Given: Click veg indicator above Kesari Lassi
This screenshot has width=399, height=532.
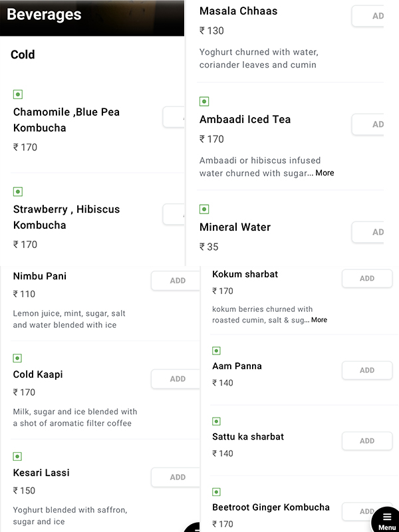Looking at the screenshot, I should [x=17, y=456].
